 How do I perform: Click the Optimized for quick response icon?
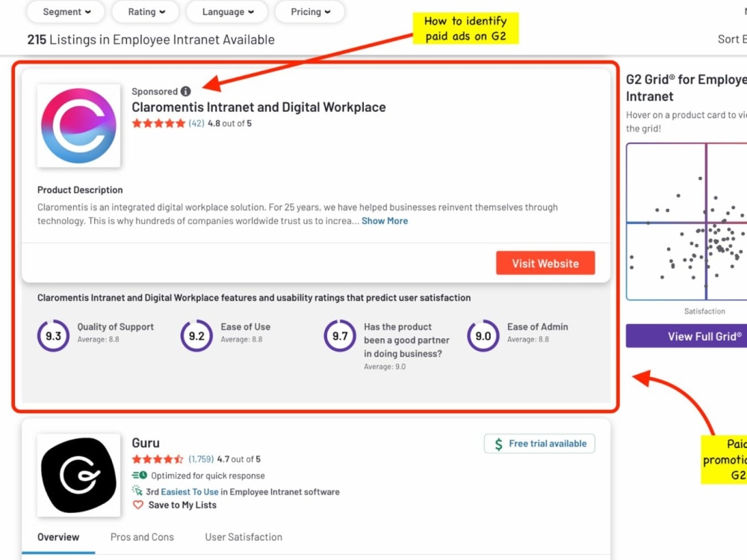(140, 475)
